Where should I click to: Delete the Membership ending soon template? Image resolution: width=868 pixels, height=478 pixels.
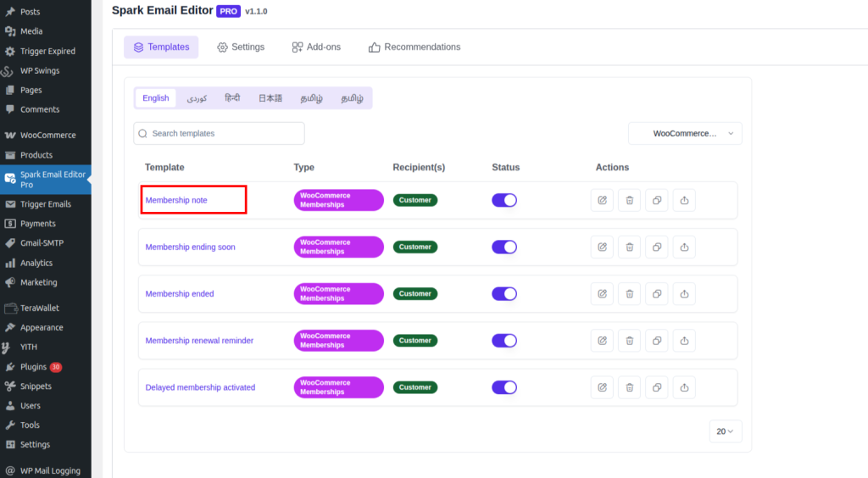click(x=629, y=247)
